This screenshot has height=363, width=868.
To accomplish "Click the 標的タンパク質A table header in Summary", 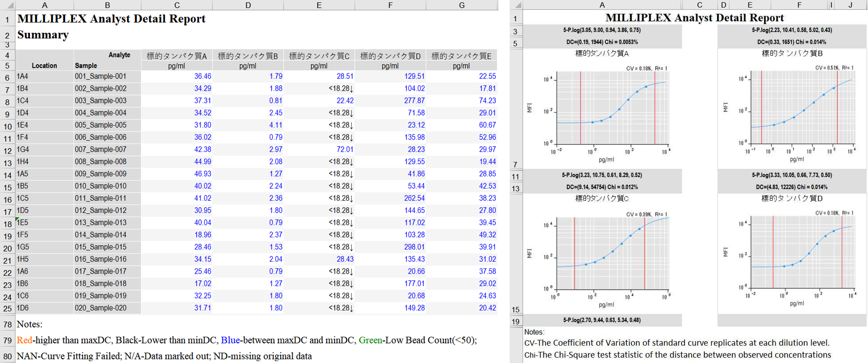I will [177, 56].
